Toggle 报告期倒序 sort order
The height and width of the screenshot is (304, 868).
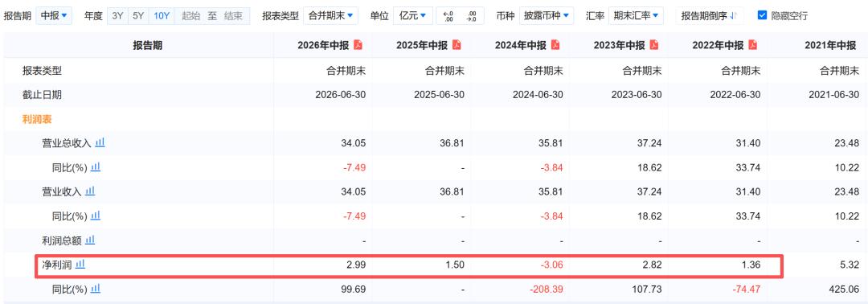(x=710, y=15)
